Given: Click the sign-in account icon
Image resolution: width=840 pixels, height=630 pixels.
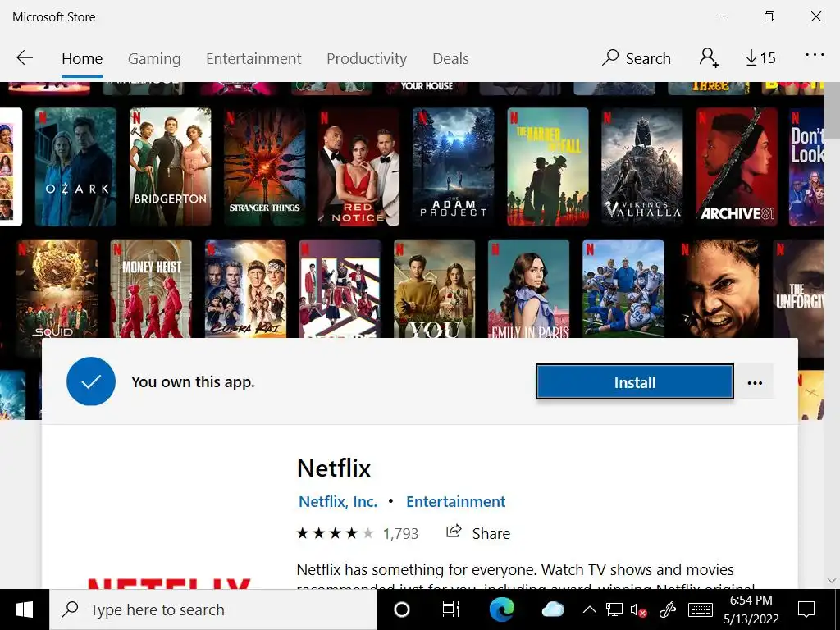Looking at the screenshot, I should (x=709, y=57).
